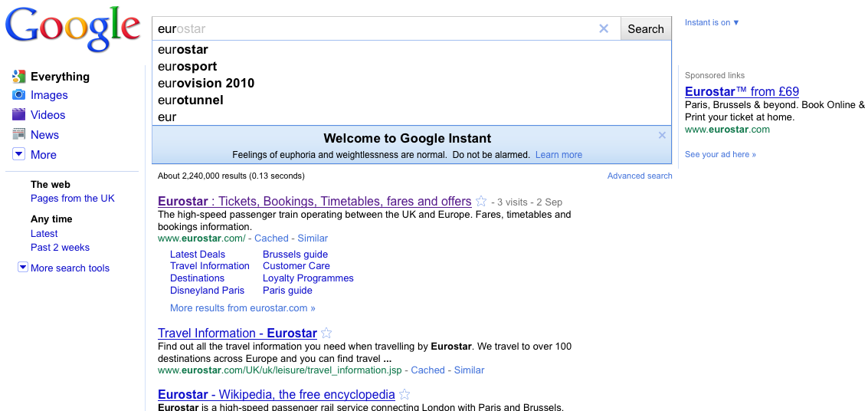Open sponsored Eurostar from £69 ad
The width and height of the screenshot is (868, 411).
742,91
